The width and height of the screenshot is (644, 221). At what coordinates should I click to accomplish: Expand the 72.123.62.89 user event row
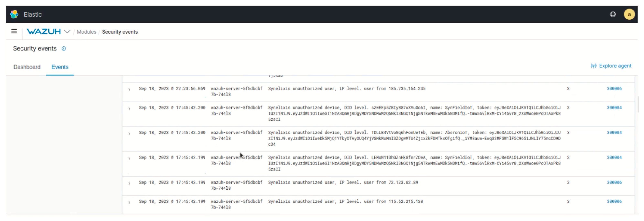129,183
